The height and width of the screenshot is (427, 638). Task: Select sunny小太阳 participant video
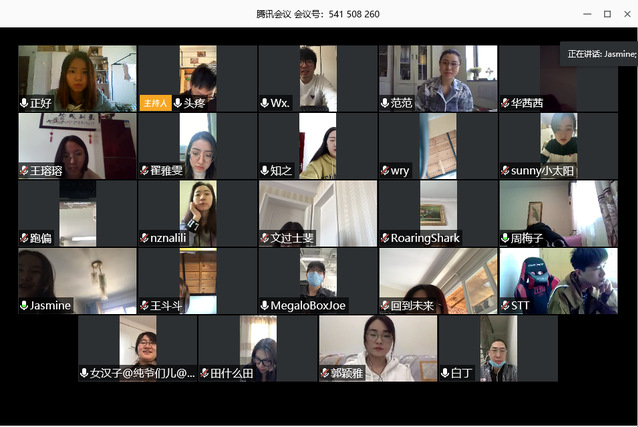(x=558, y=146)
